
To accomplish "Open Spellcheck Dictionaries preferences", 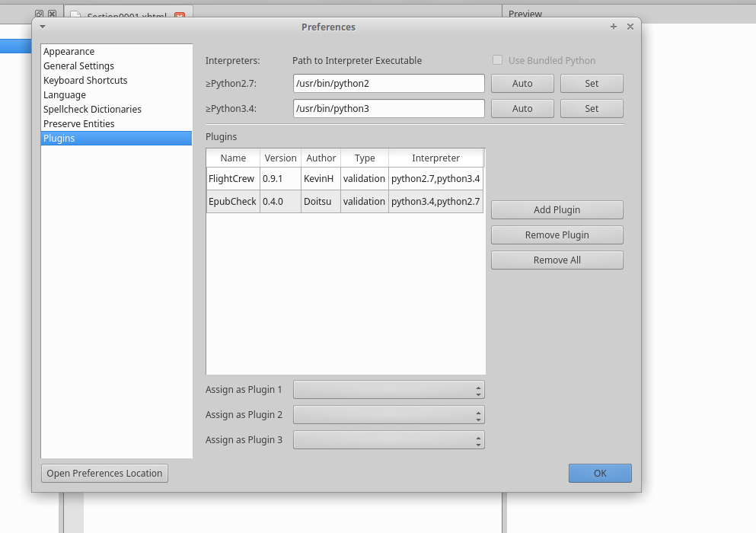I will pos(116,110).
